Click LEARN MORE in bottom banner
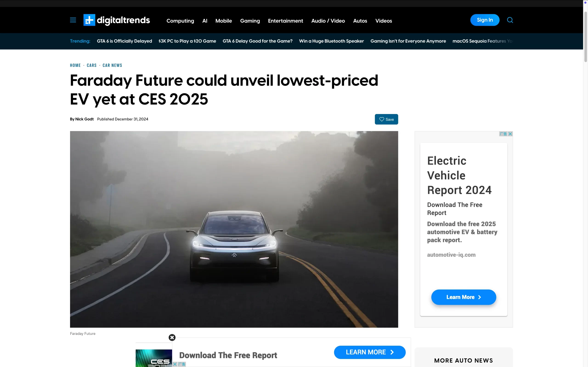This screenshot has width=588, height=367. pyautogui.click(x=370, y=352)
